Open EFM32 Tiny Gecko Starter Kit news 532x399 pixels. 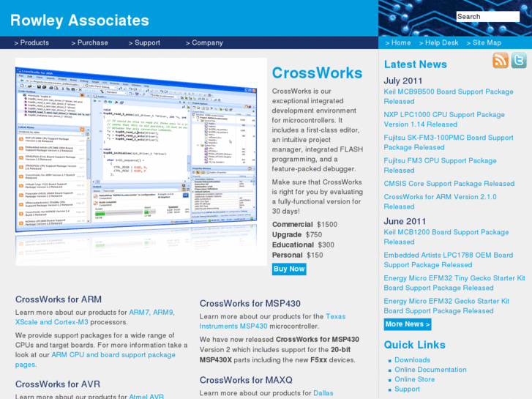click(454, 283)
